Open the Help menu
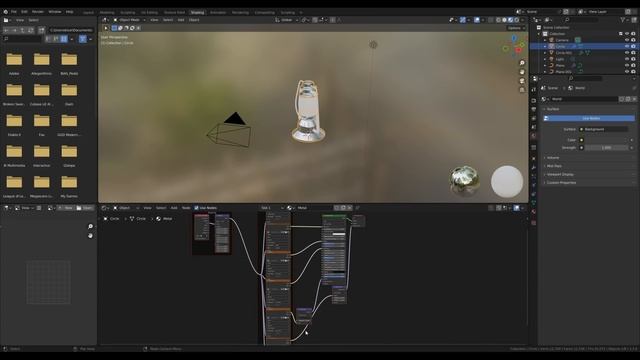Screen dimensions: 640x360 69,12
